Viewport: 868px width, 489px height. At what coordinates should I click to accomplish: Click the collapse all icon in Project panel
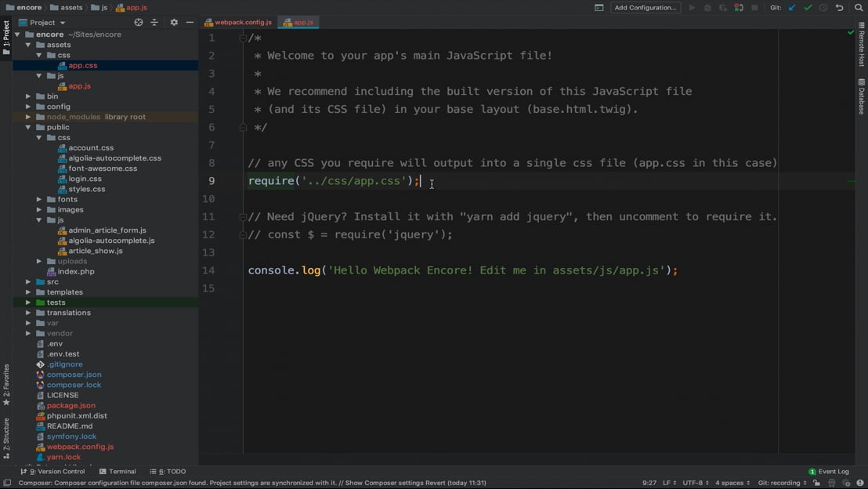pos(154,23)
